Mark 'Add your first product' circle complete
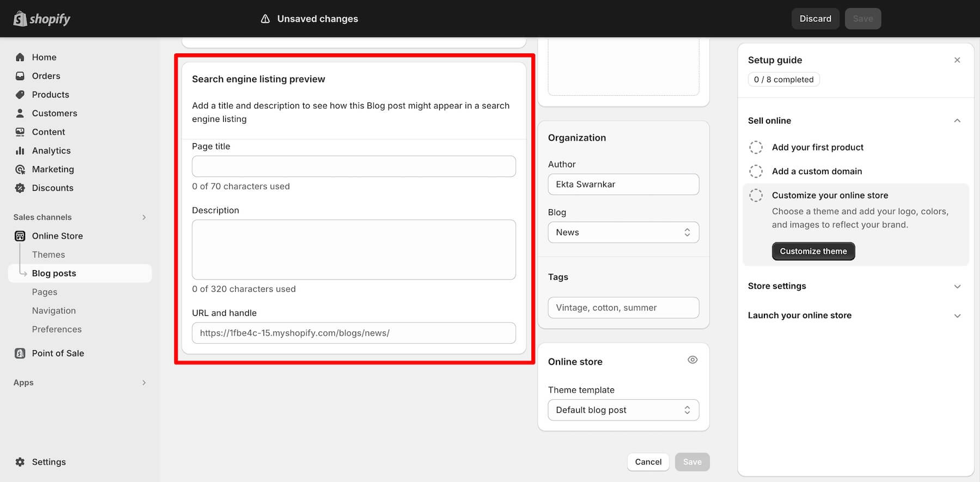 756,147
